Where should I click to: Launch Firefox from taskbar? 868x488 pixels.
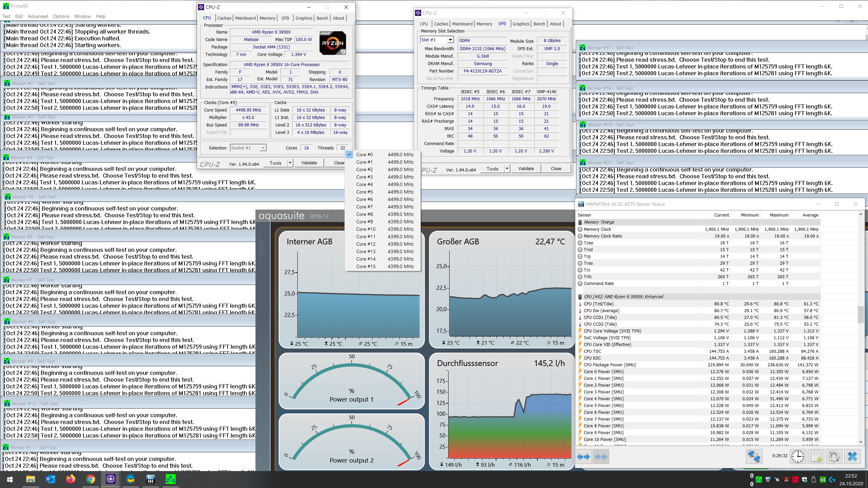tap(71, 480)
